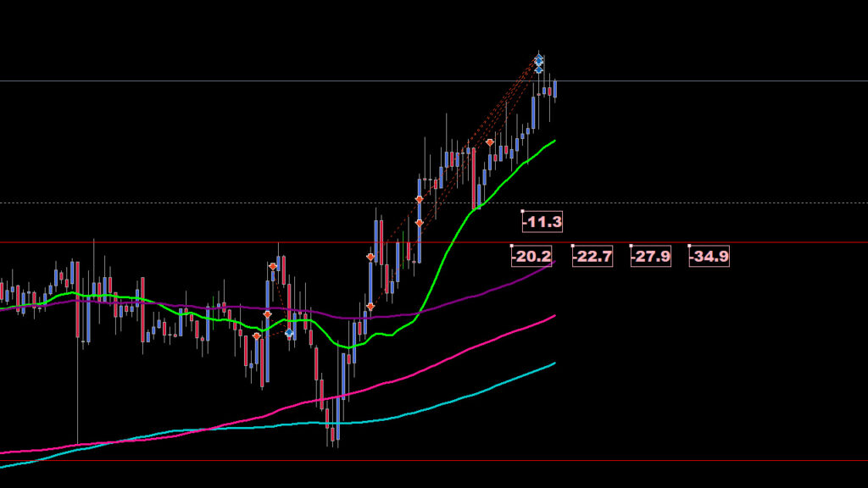
Task: Select the -22.7 label
Action: click(593, 256)
